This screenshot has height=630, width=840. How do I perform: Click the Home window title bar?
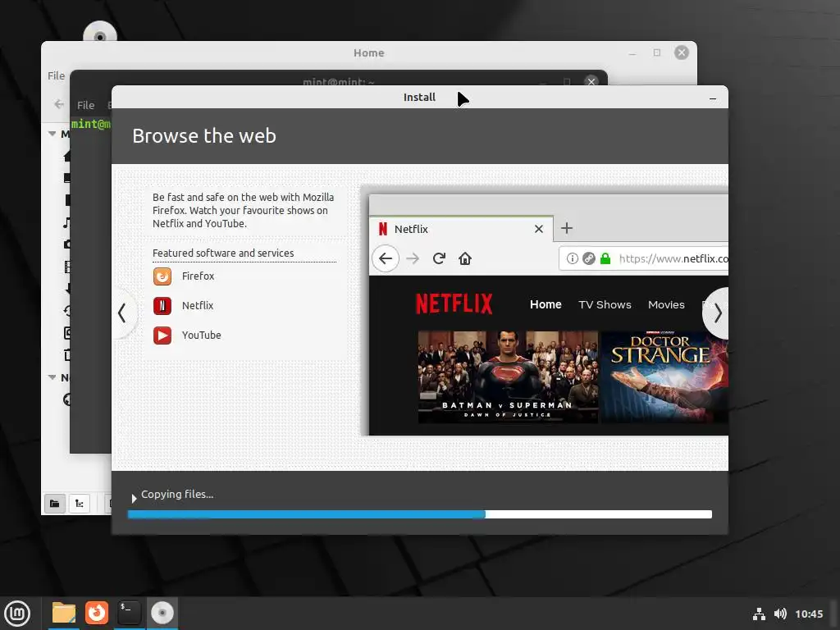click(x=368, y=53)
